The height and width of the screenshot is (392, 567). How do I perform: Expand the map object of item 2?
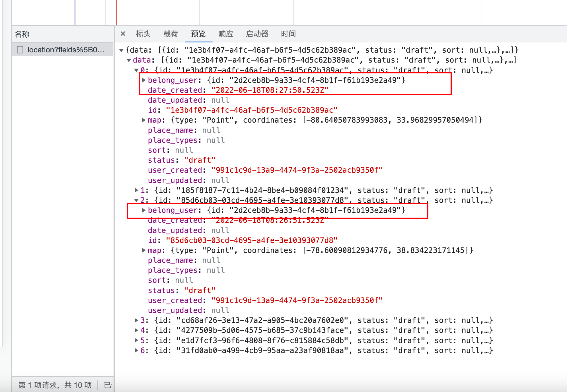(x=144, y=250)
